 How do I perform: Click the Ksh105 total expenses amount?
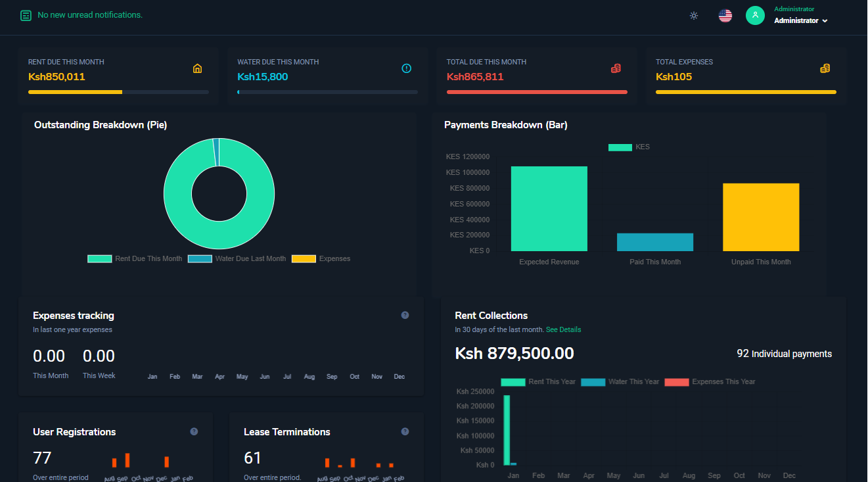click(x=674, y=76)
